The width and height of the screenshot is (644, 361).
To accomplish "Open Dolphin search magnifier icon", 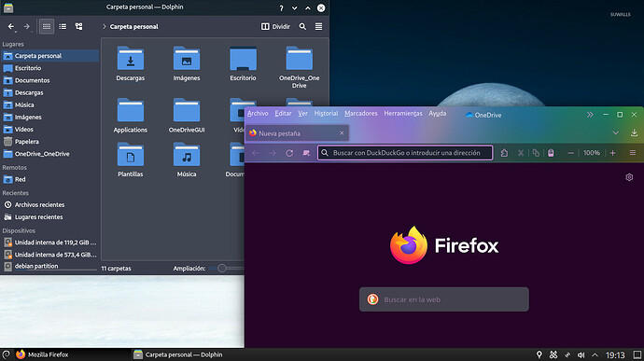I will tap(302, 26).
